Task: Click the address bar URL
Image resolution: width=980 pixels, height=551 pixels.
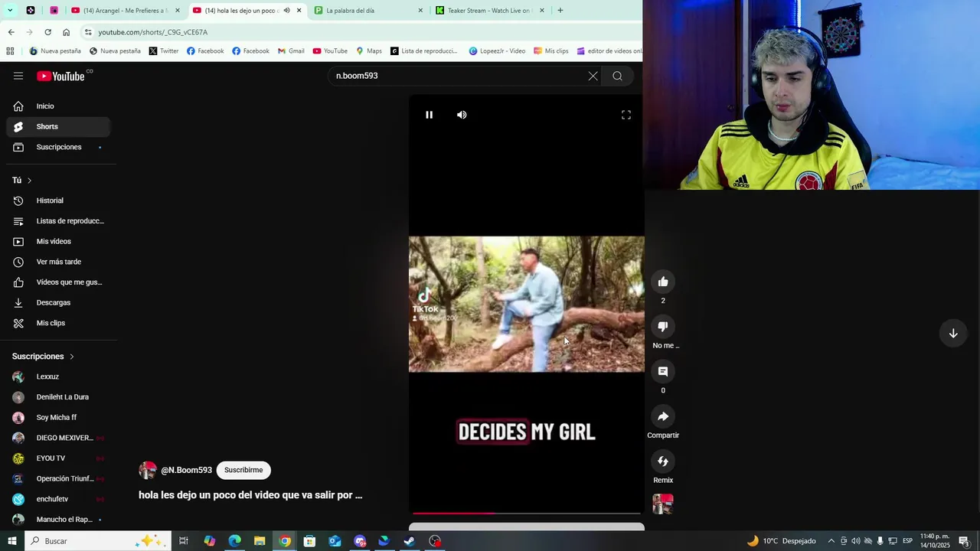Action: (x=153, y=32)
